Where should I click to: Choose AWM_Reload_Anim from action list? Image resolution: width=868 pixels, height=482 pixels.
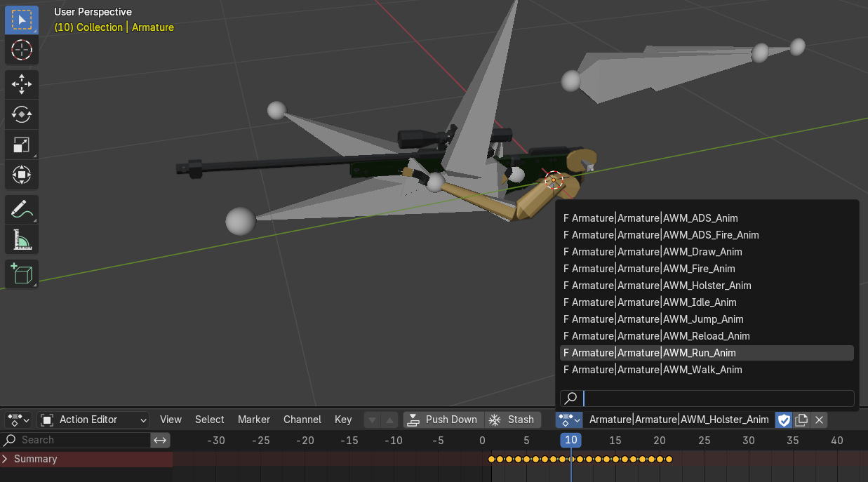pos(707,336)
